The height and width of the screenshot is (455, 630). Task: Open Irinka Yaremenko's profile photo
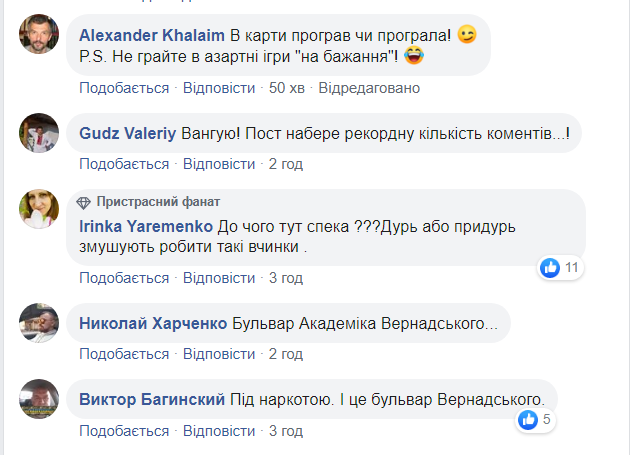(x=38, y=209)
